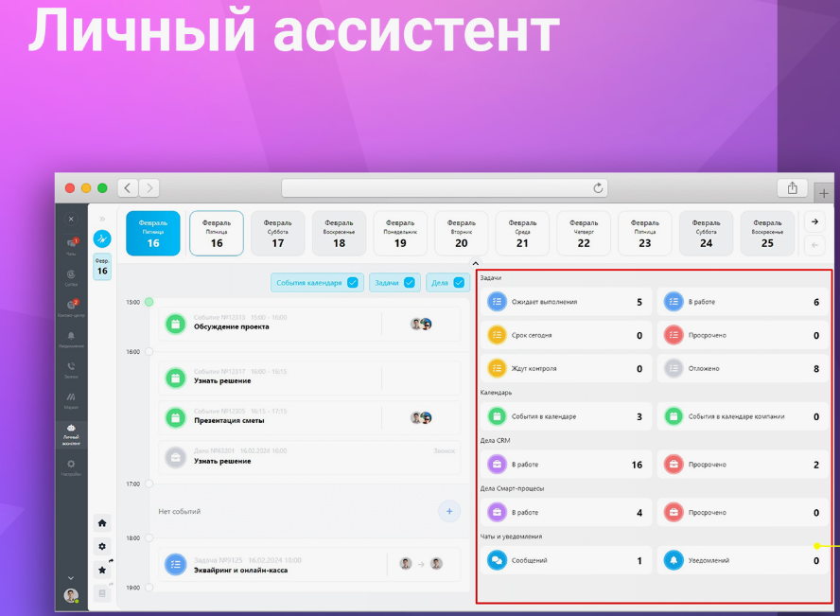840x616 pixels.
Task: Expand the secondary panel with double chevron
Action: click(102, 219)
